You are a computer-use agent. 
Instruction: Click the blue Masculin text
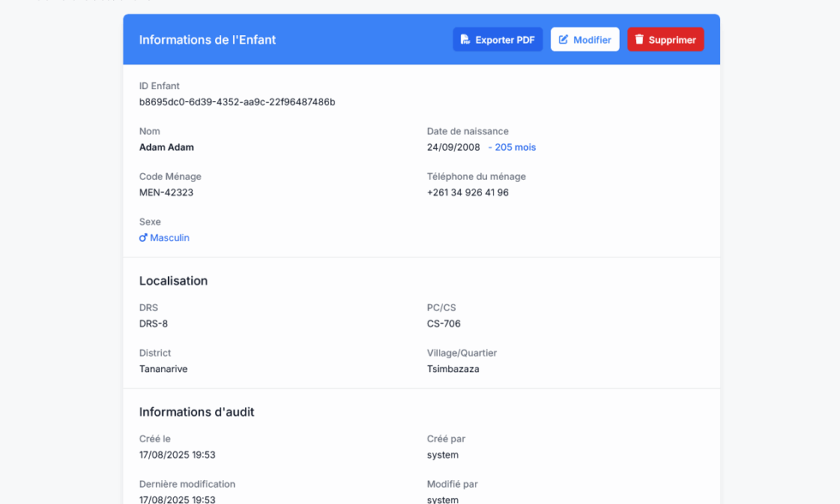tap(170, 237)
